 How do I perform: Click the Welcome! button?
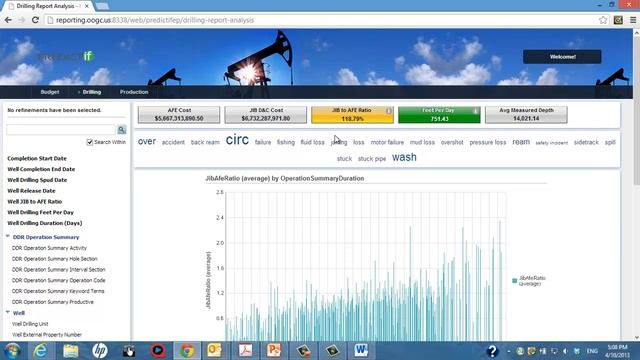pyautogui.click(x=562, y=57)
